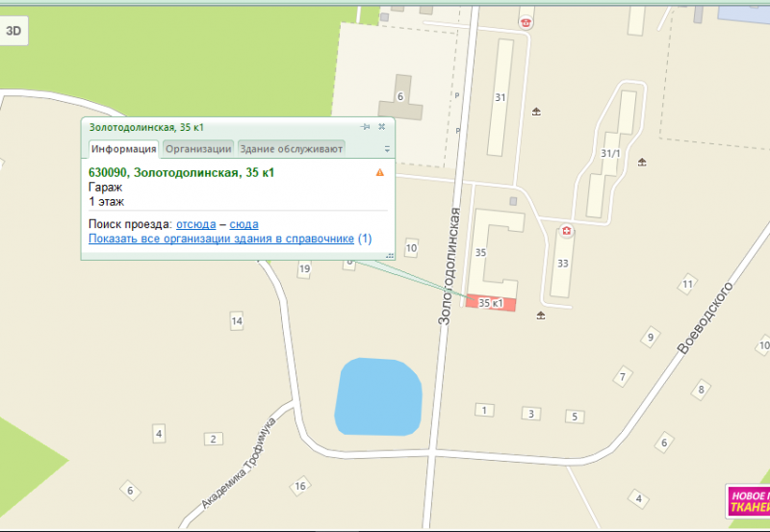This screenshot has height=532, width=770.
Task: Toggle the 3D map view button
Action: [x=14, y=32]
